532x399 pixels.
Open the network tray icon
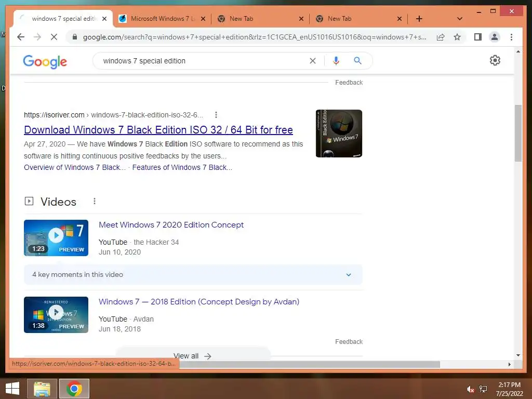click(x=483, y=389)
